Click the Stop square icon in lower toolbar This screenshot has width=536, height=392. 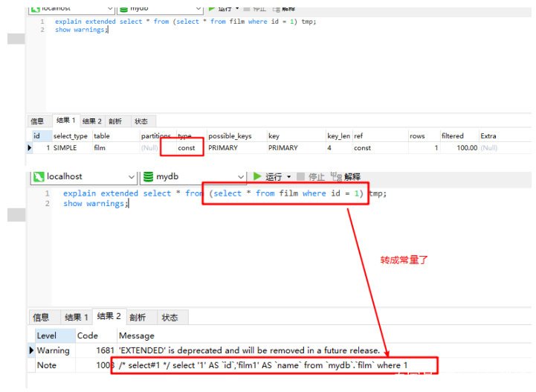pyautogui.click(x=300, y=176)
